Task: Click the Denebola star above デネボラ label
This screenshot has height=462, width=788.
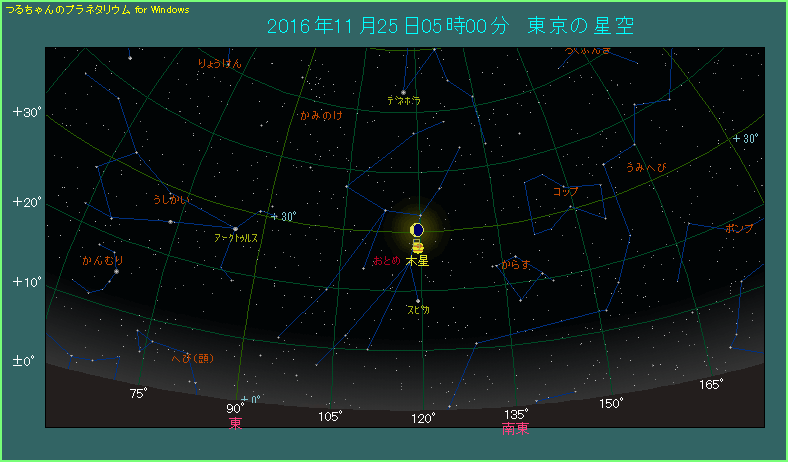Action: coord(403,92)
